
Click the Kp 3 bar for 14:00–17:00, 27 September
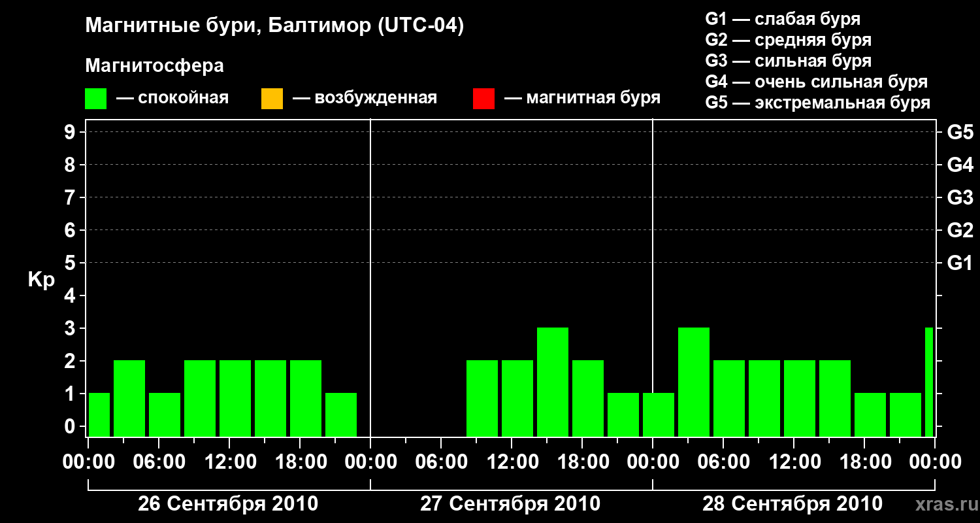(x=553, y=382)
